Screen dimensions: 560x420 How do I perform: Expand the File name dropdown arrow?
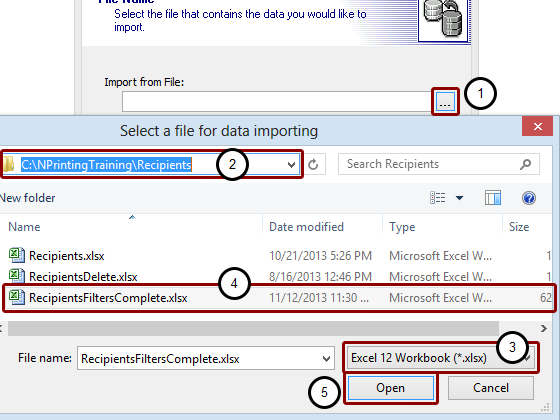tap(326, 359)
